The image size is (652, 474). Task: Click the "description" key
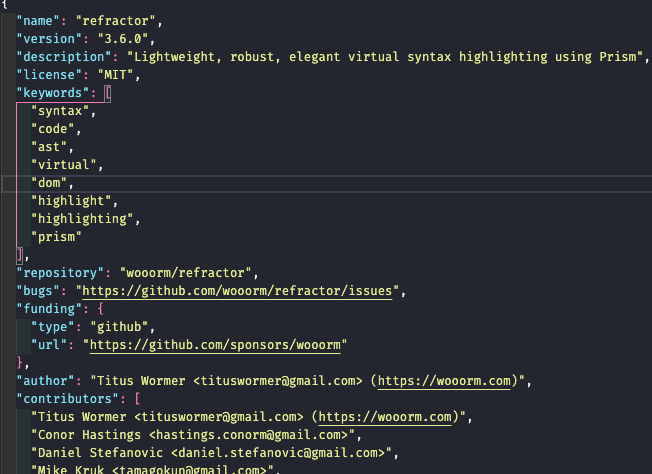64,57
